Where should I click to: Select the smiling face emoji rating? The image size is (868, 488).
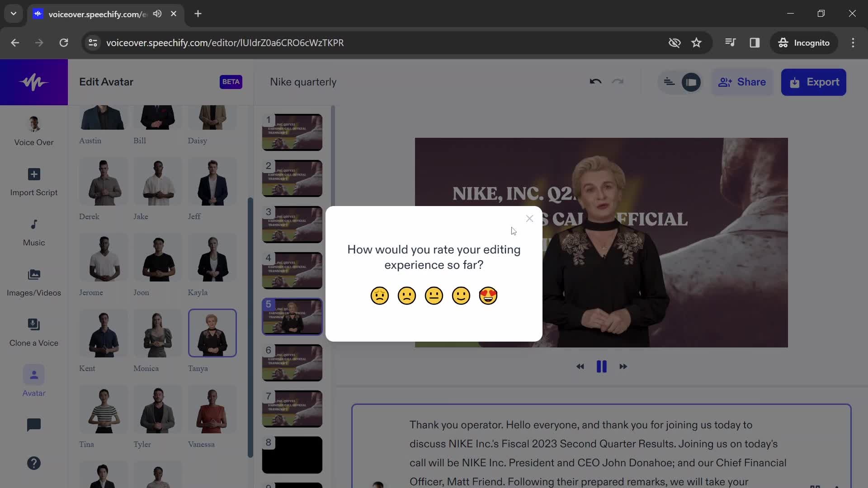coord(461,296)
